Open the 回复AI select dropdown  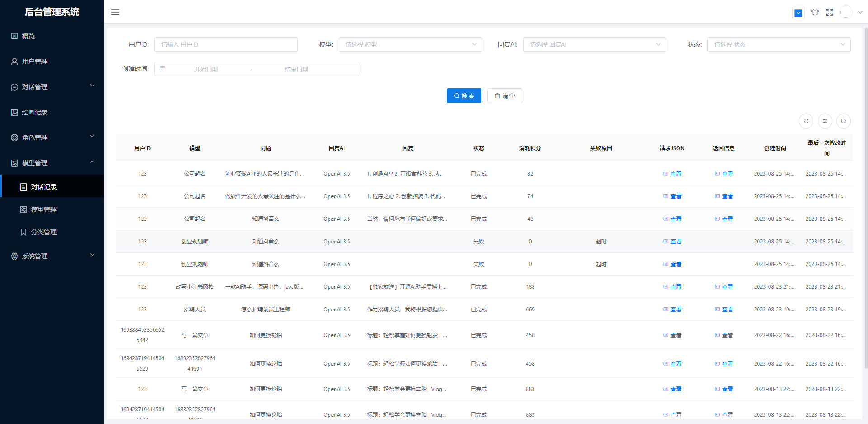coord(594,44)
